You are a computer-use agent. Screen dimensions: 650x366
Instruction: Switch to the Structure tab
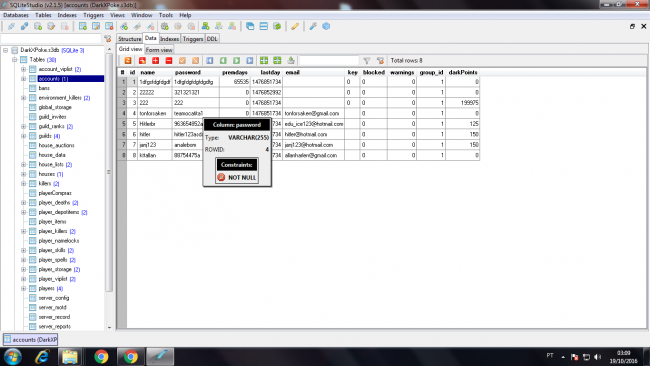tap(129, 39)
